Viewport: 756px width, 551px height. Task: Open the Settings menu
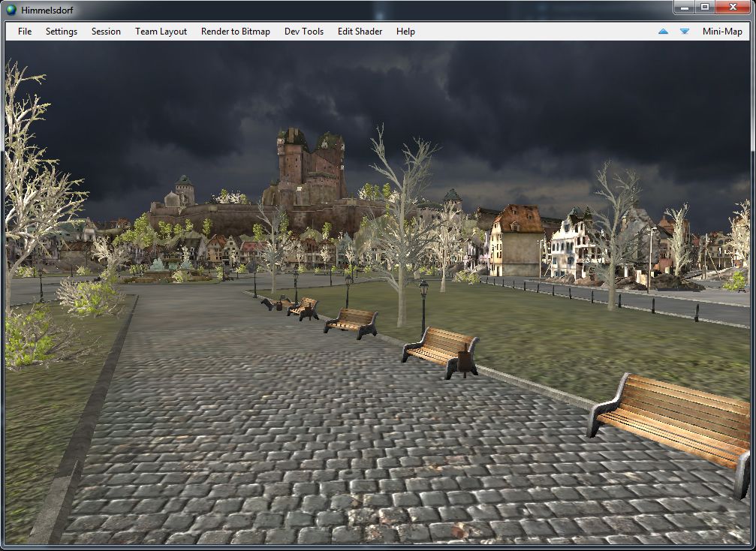(62, 32)
